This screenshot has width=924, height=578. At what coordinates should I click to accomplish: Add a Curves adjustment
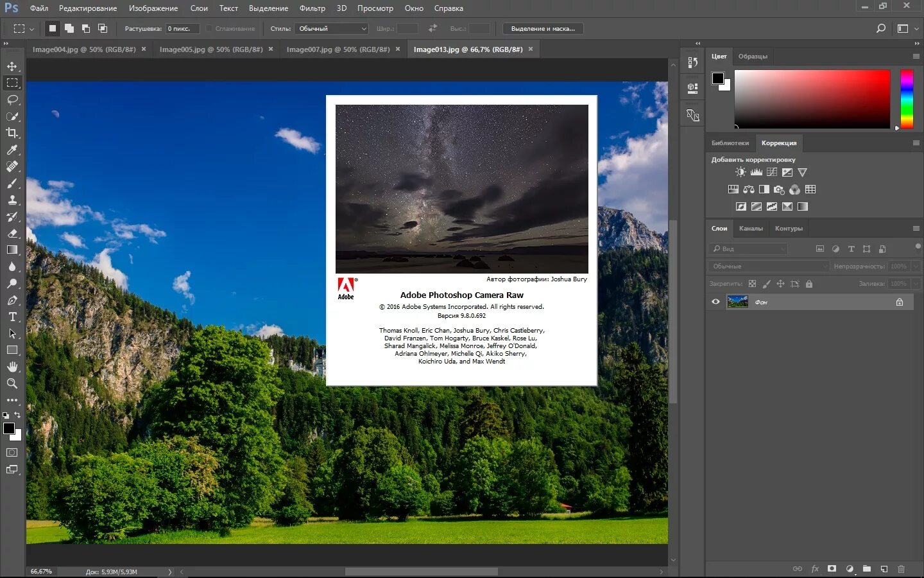tap(772, 172)
